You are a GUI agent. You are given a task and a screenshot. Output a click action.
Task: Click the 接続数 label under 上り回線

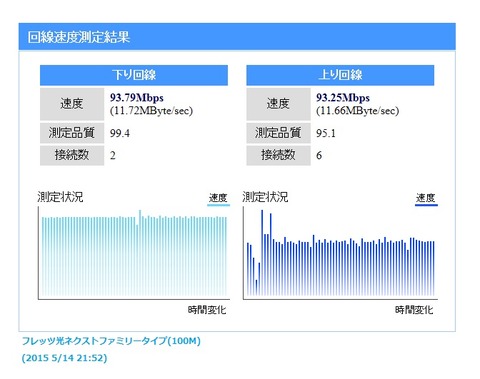point(278,155)
